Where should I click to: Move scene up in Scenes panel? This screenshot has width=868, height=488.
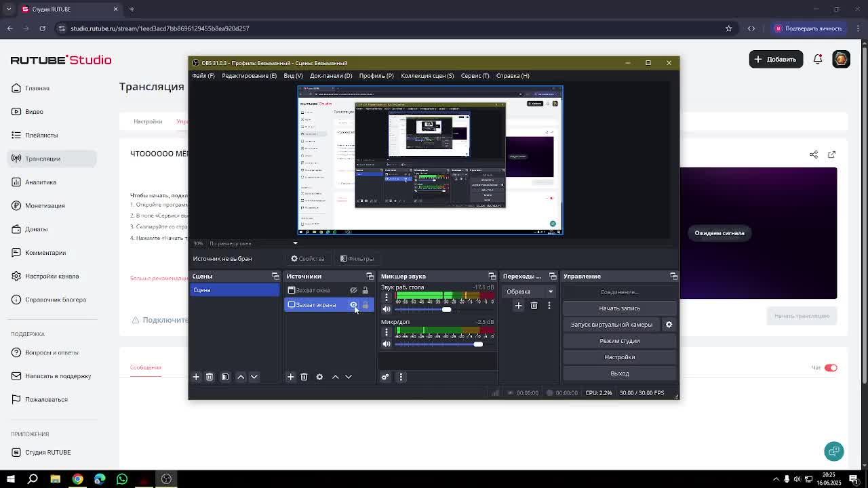pos(241,377)
